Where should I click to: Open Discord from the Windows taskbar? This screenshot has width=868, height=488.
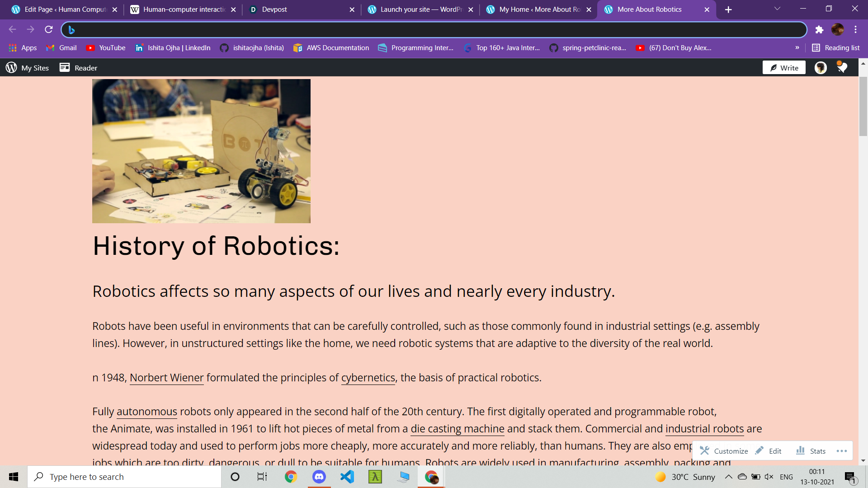[319, 477]
